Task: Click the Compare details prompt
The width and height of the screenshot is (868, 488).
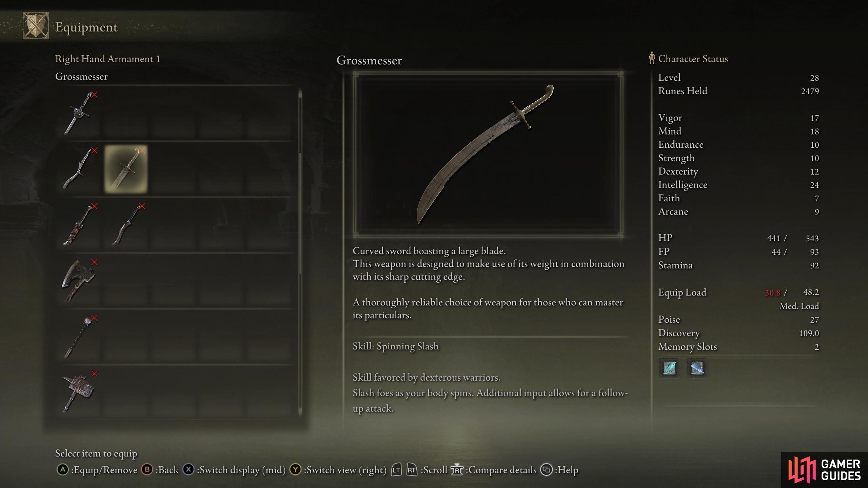Action: (493, 470)
